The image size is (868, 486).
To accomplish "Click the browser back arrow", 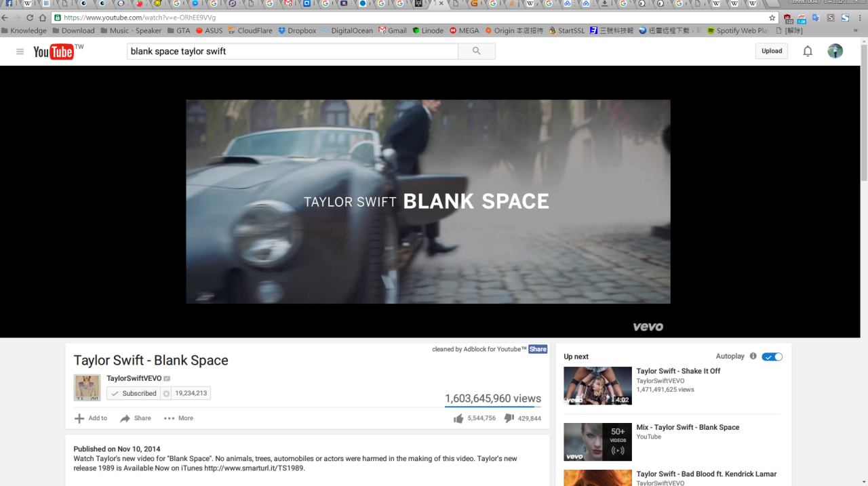I will pyautogui.click(x=6, y=18).
